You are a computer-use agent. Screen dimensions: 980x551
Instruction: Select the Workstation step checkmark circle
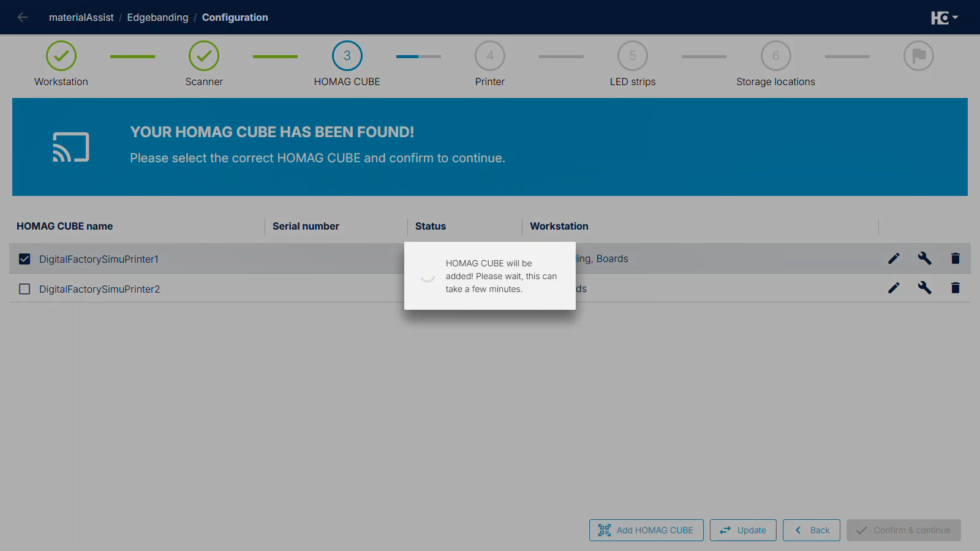61,56
